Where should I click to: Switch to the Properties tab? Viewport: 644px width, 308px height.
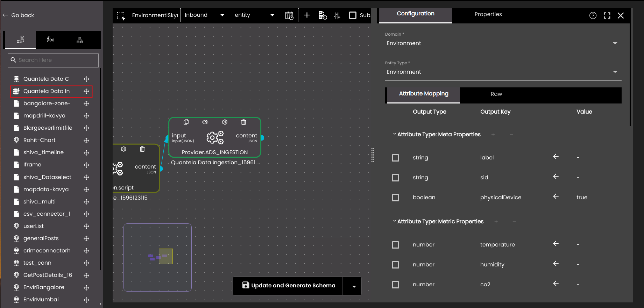pyautogui.click(x=488, y=14)
